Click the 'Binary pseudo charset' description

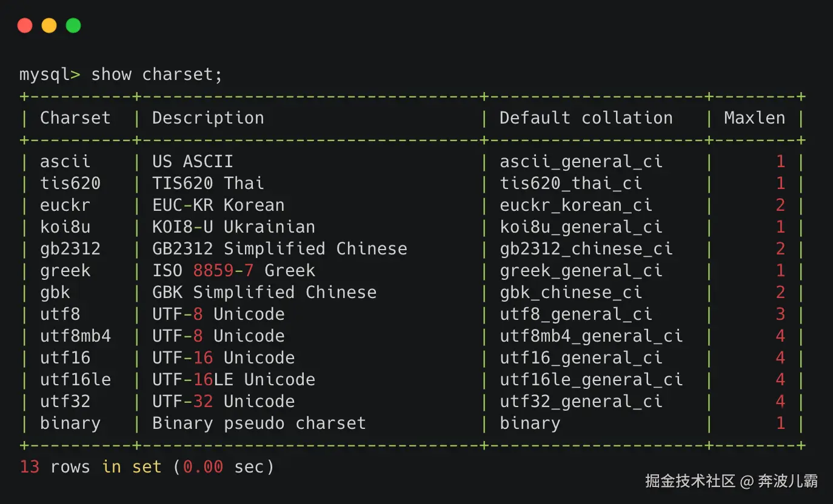[259, 423]
